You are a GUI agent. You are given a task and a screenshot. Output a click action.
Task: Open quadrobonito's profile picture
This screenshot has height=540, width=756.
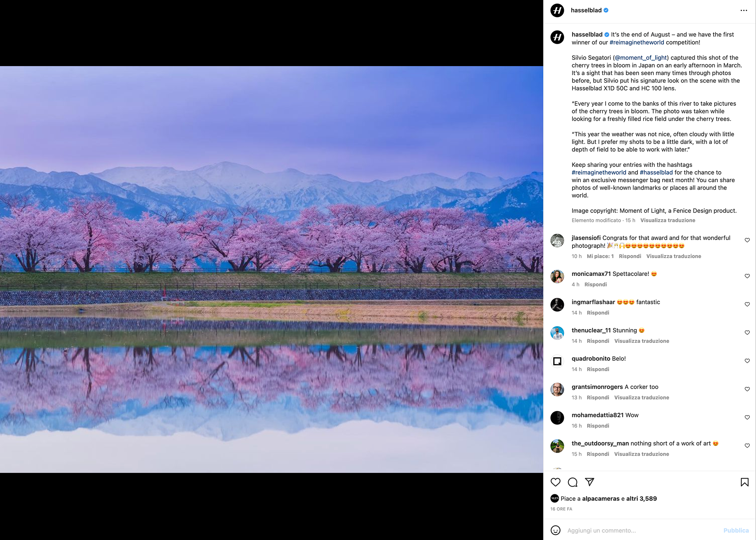tap(557, 361)
